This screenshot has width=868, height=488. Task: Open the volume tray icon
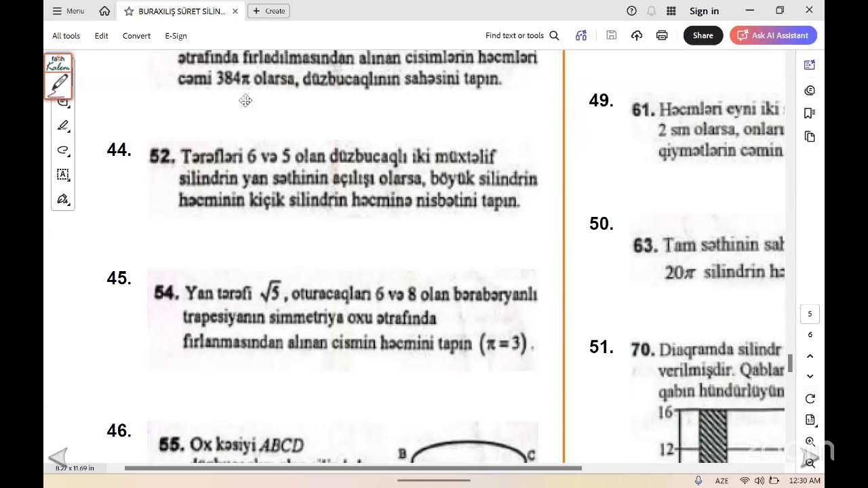(x=760, y=481)
